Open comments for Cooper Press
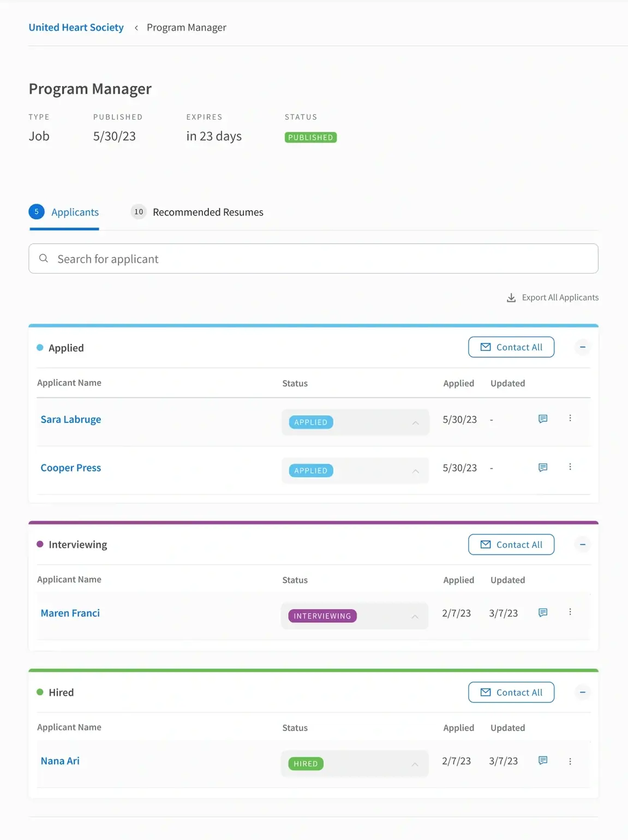 [x=543, y=467]
